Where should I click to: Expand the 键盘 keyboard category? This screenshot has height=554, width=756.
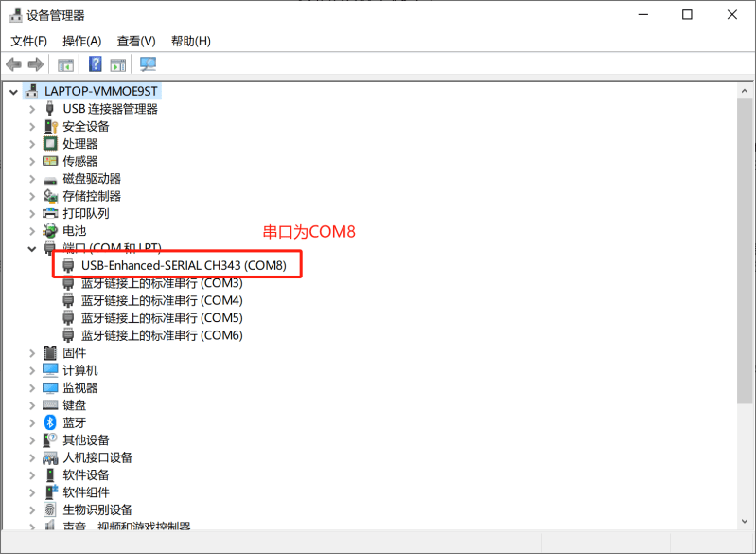pos(32,405)
